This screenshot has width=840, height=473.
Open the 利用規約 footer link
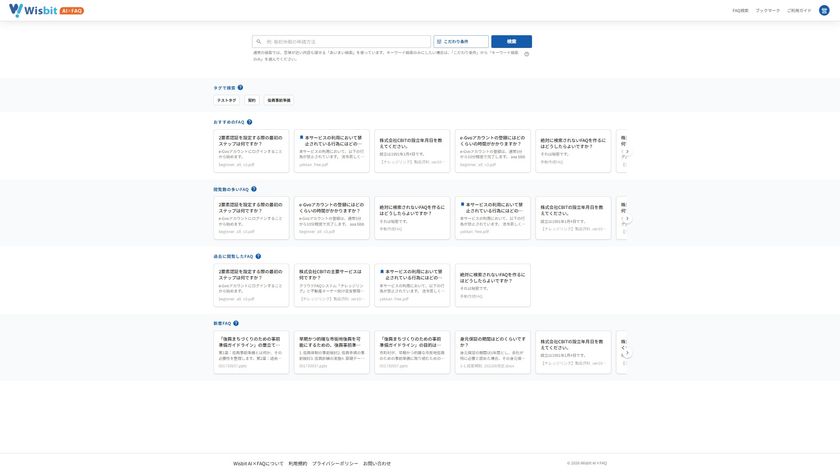(x=298, y=463)
